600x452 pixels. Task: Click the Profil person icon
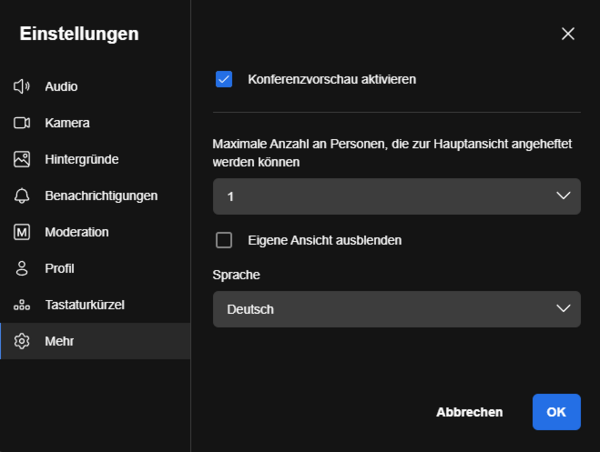(x=22, y=268)
